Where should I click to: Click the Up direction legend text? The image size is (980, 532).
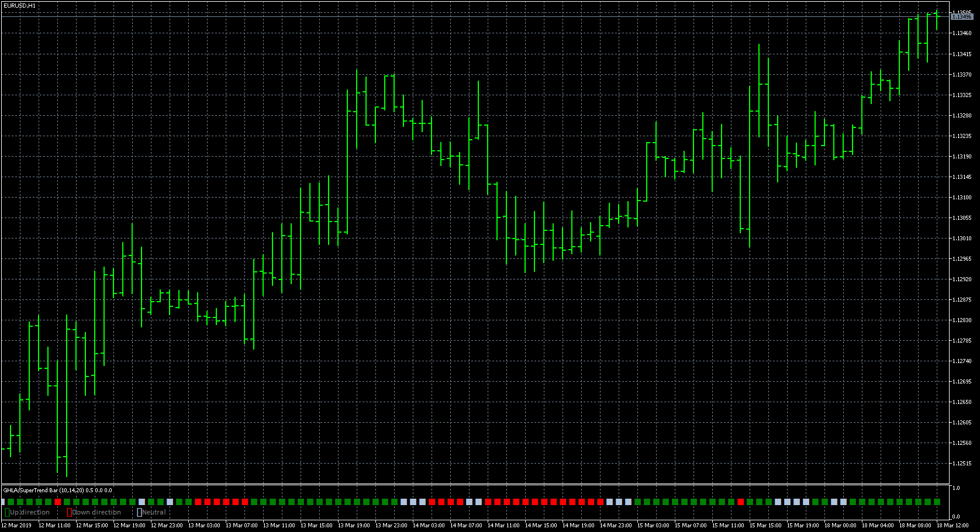coord(30,512)
